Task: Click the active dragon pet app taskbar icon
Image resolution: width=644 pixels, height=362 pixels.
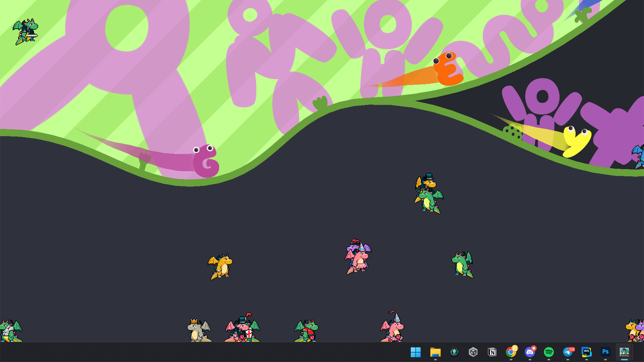Action: pos(624,352)
